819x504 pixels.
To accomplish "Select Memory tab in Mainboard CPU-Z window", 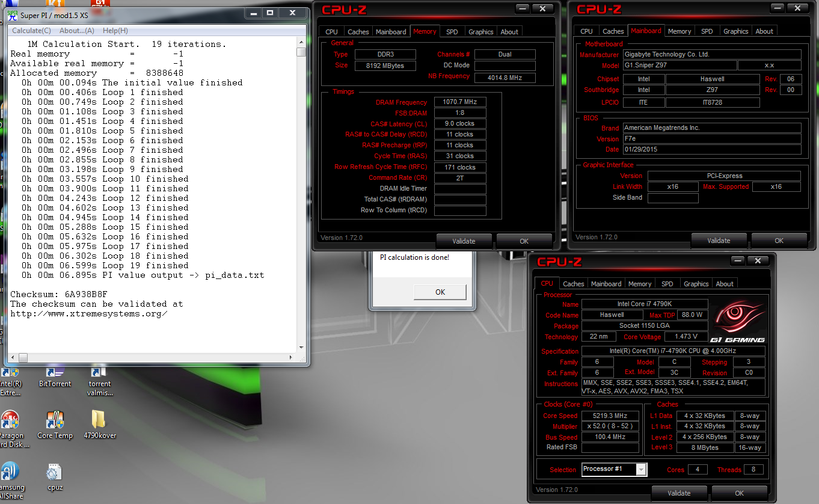I will [679, 31].
